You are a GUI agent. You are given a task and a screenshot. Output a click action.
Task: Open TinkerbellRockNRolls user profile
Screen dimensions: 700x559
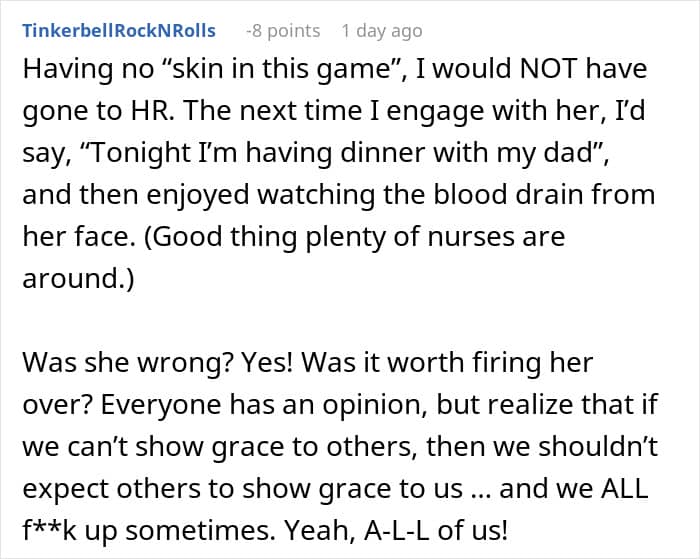point(119,31)
